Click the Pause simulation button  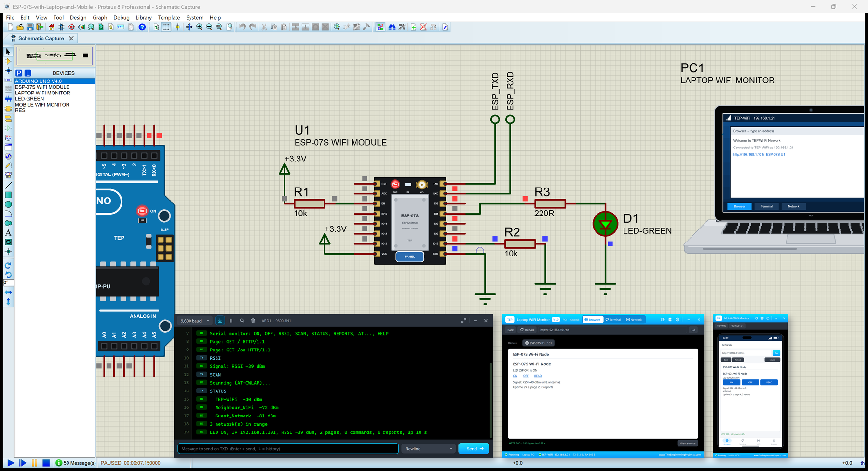(x=34, y=463)
